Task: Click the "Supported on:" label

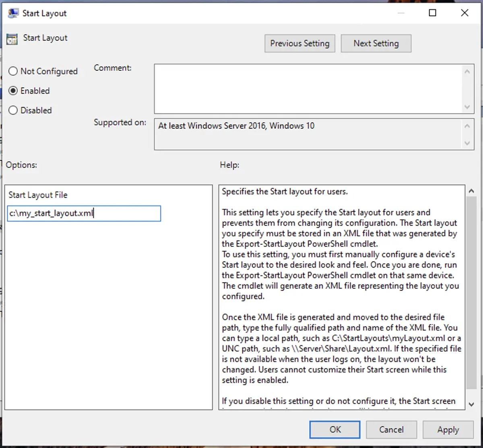Action: pyautogui.click(x=120, y=122)
